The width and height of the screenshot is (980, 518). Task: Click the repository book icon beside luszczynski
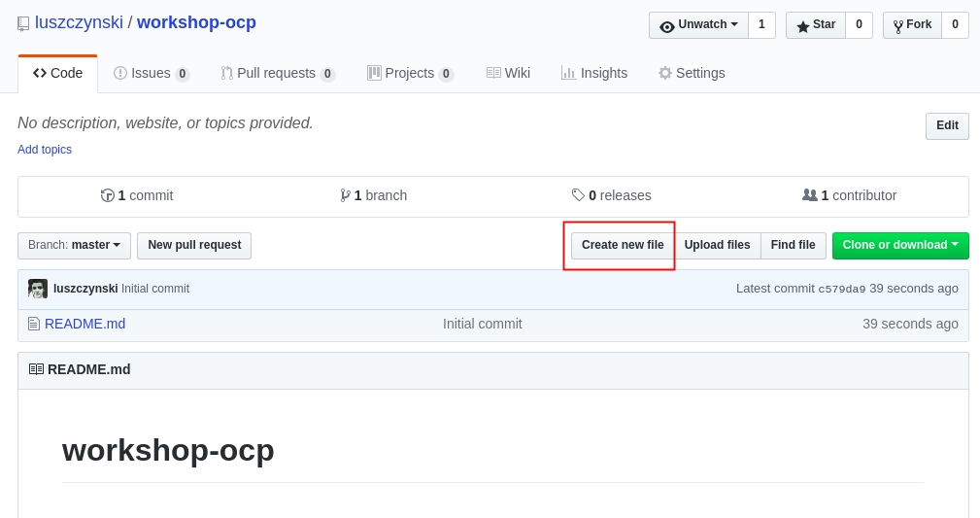tap(23, 23)
